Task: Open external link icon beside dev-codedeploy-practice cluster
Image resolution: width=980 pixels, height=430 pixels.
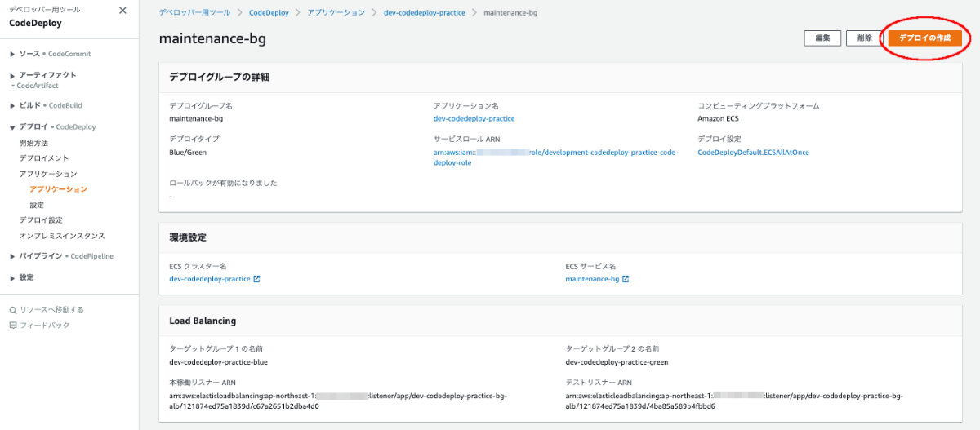Action: 256,279
